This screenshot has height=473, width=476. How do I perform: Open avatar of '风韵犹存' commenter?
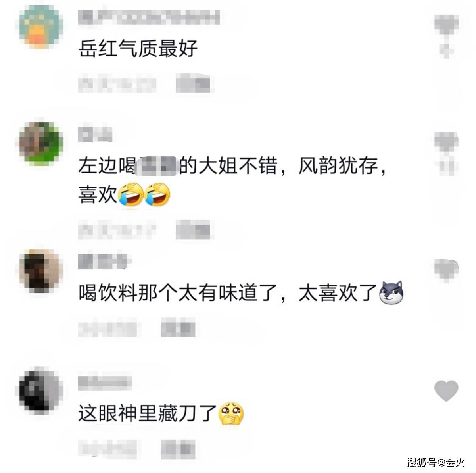(41, 143)
